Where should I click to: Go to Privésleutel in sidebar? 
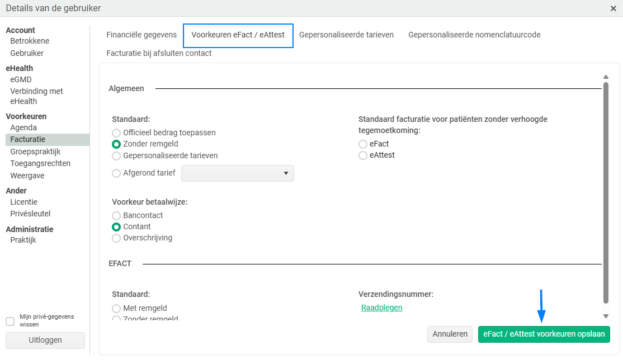(x=31, y=214)
